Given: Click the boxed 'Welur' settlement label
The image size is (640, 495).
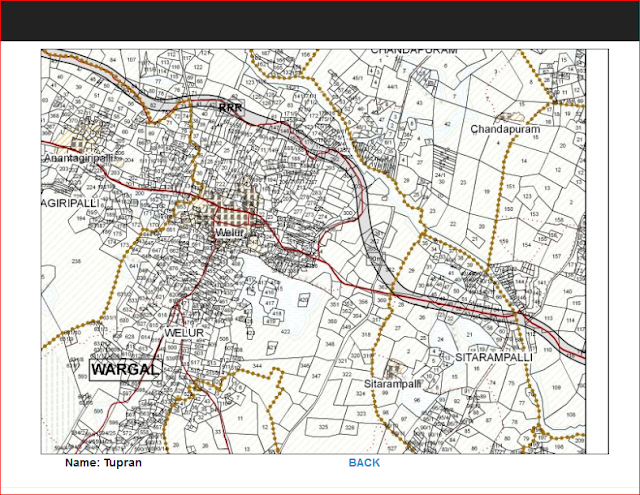Looking at the screenshot, I should click(x=229, y=233).
